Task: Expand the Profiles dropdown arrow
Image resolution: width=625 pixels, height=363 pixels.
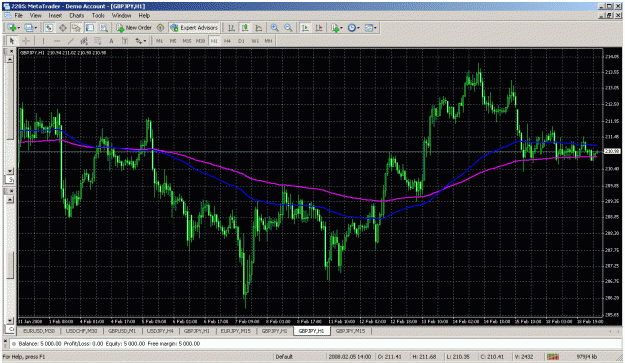Action: pyautogui.click(x=35, y=28)
